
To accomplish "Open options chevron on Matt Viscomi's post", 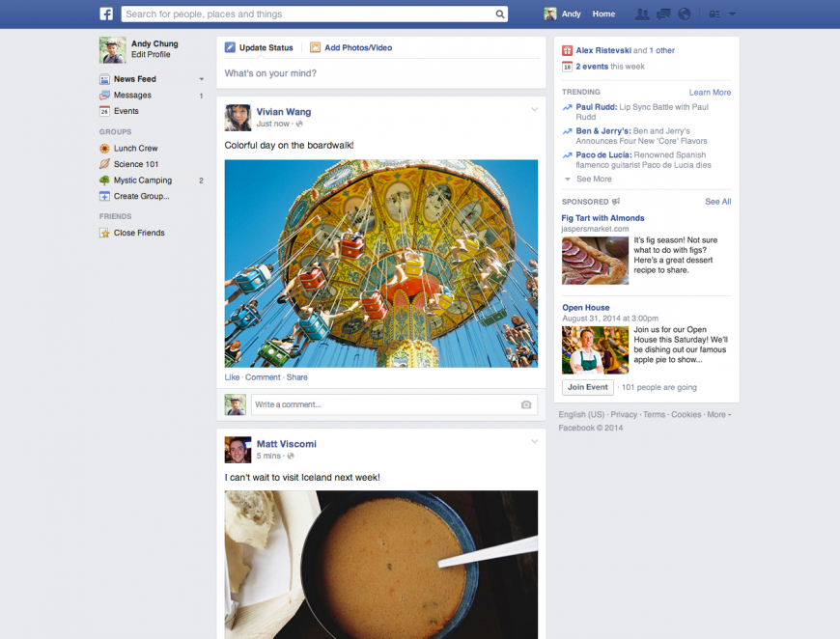I will pyautogui.click(x=534, y=442).
